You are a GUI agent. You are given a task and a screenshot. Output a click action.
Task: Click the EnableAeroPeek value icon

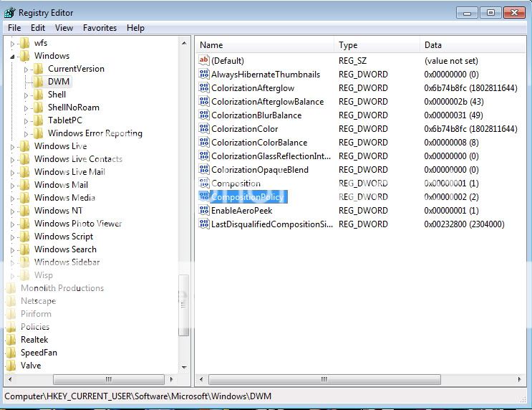(x=203, y=211)
